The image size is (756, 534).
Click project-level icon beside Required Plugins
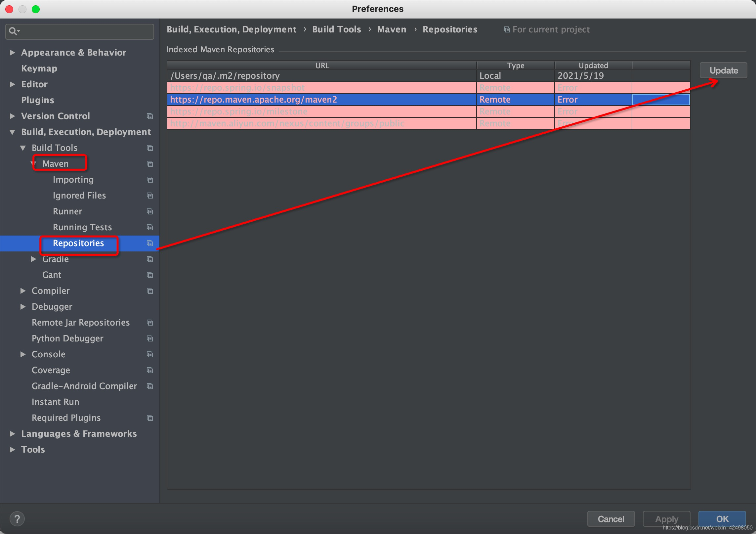[x=150, y=418]
